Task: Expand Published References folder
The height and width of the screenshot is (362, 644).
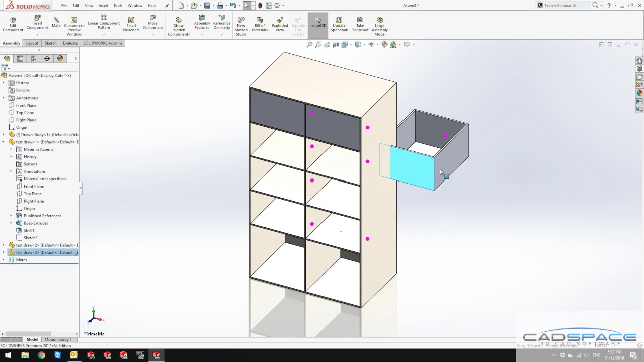Action: (x=11, y=216)
